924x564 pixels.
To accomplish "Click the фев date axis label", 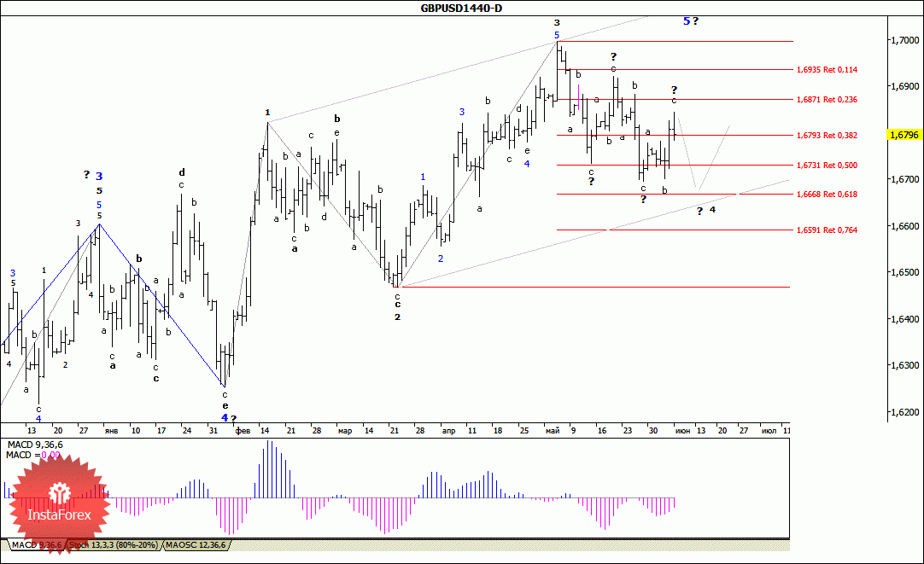I will (243, 431).
